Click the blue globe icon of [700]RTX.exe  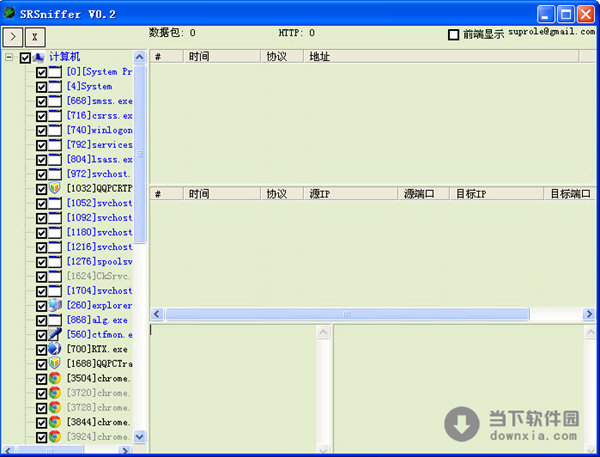pyautogui.click(x=55, y=349)
